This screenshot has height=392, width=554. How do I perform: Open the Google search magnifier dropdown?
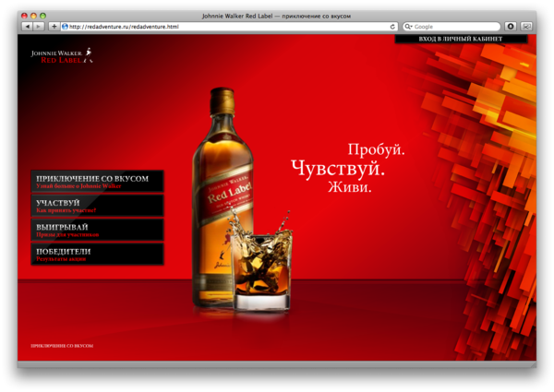408,27
